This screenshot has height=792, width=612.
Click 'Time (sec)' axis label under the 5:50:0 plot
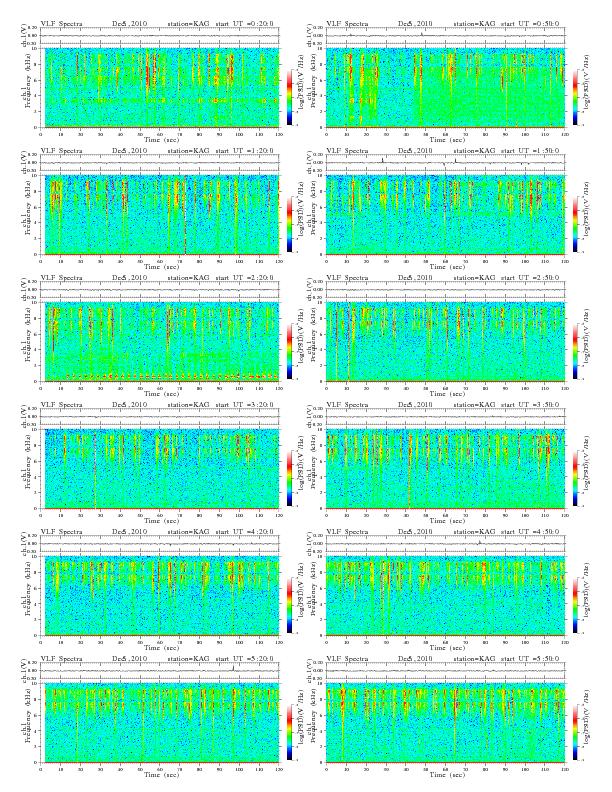(447, 774)
